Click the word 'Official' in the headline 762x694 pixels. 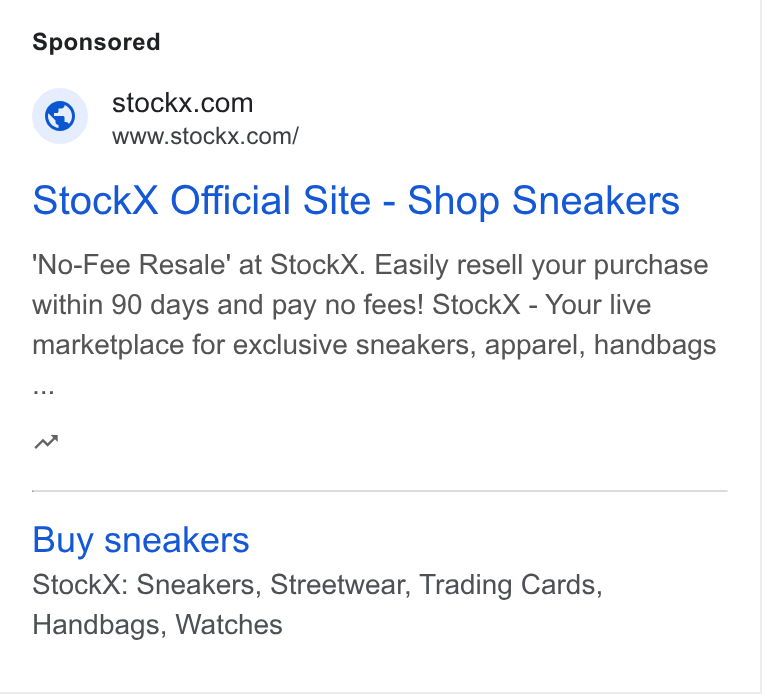click(x=230, y=200)
